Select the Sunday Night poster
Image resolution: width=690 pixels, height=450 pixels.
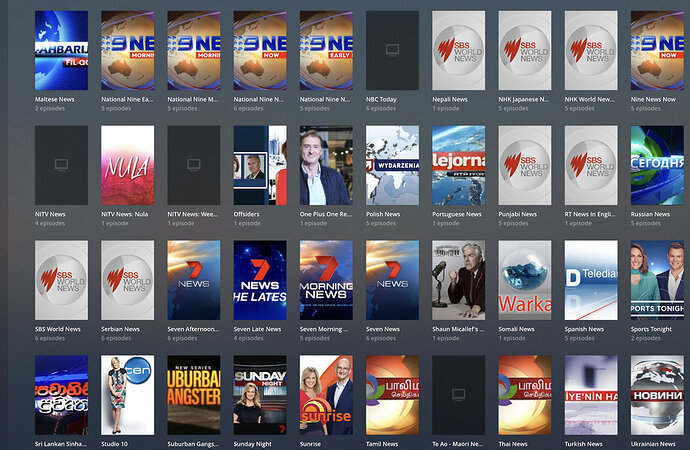click(260, 395)
